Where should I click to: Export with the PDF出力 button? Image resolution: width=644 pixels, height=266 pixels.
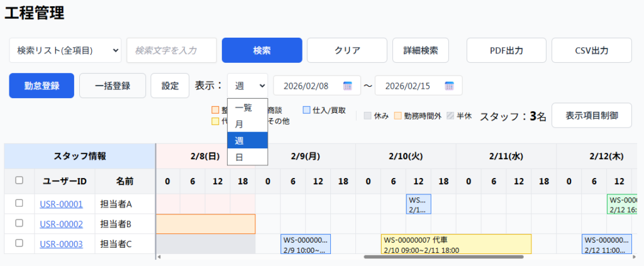[x=506, y=50]
